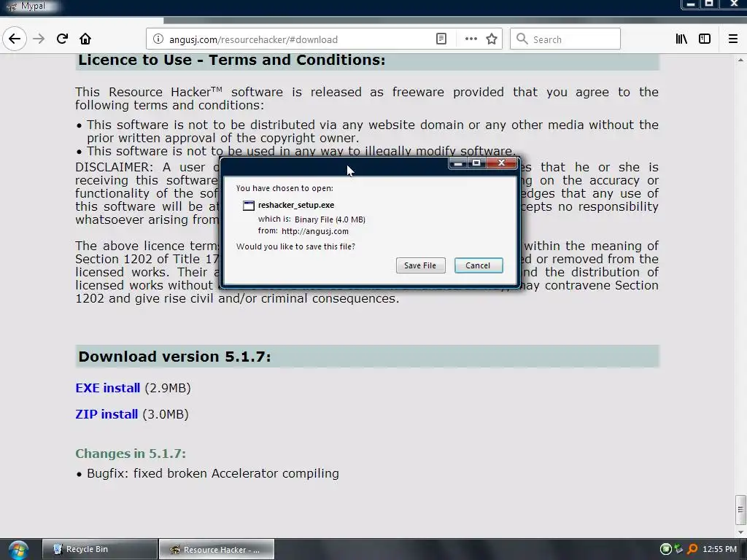Minimize the download dialog
Viewport: 747px width, 560px height.
pos(458,163)
